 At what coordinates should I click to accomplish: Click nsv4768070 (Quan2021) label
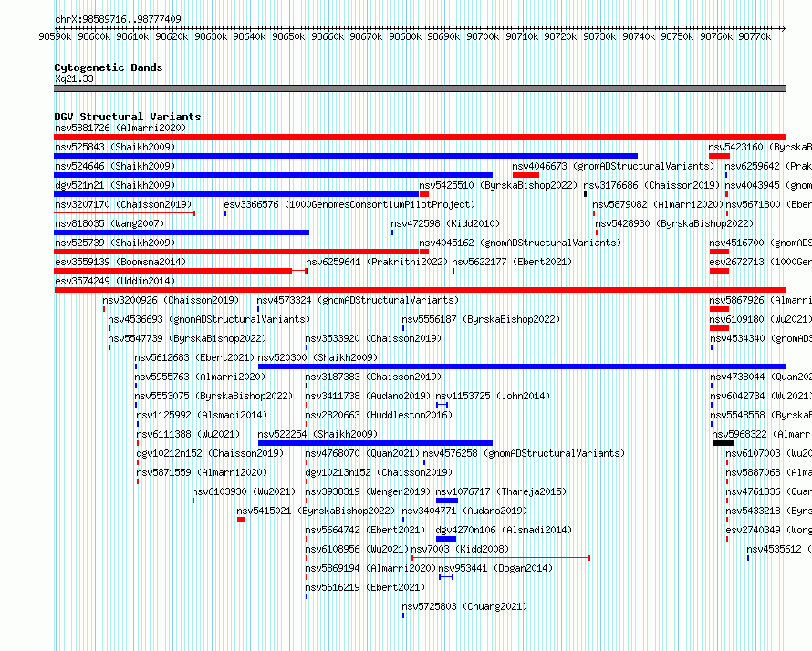(362, 453)
